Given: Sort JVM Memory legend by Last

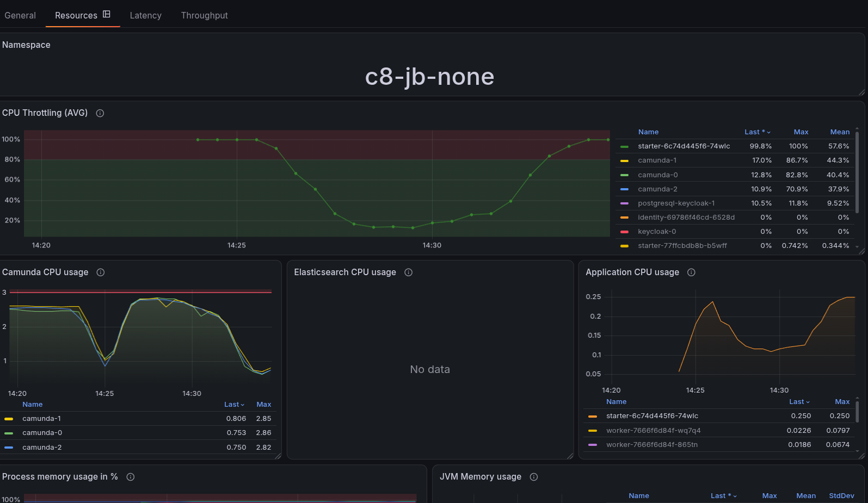Looking at the screenshot, I should coord(724,496).
